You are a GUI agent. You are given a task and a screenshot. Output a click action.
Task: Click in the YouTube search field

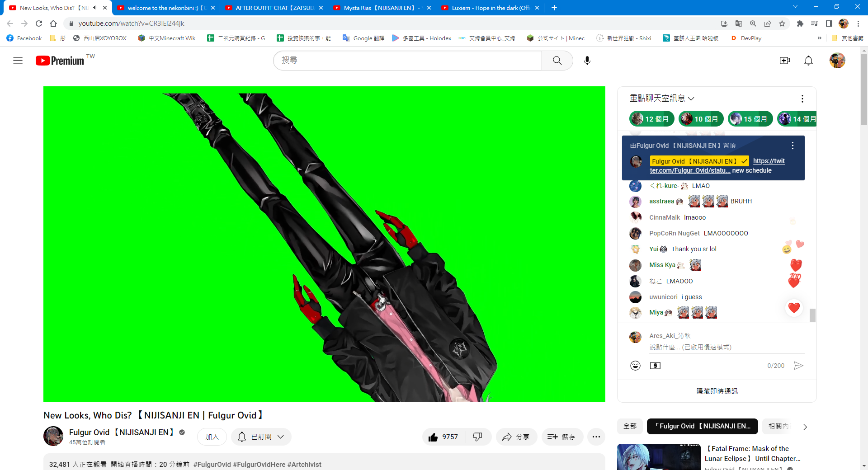coord(407,61)
